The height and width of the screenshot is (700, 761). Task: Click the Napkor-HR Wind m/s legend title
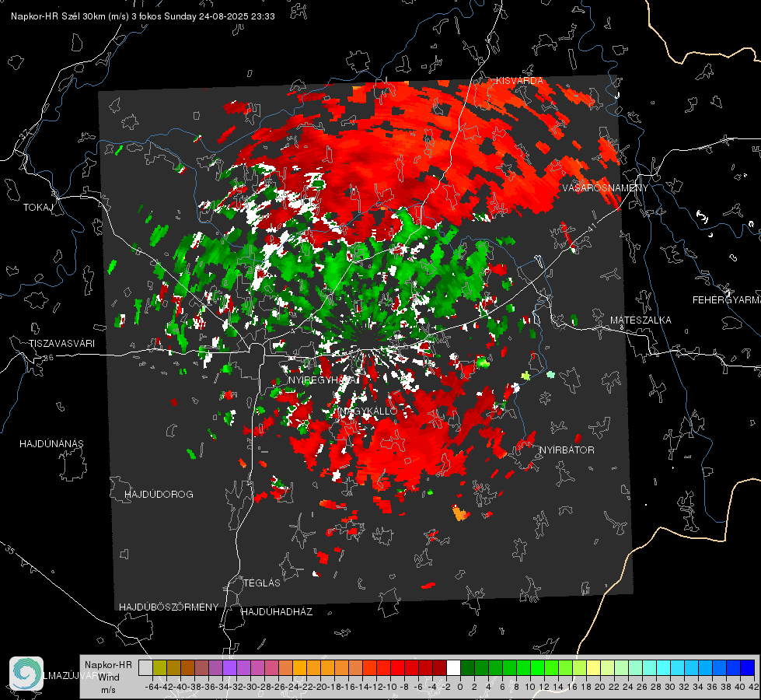click(x=108, y=677)
